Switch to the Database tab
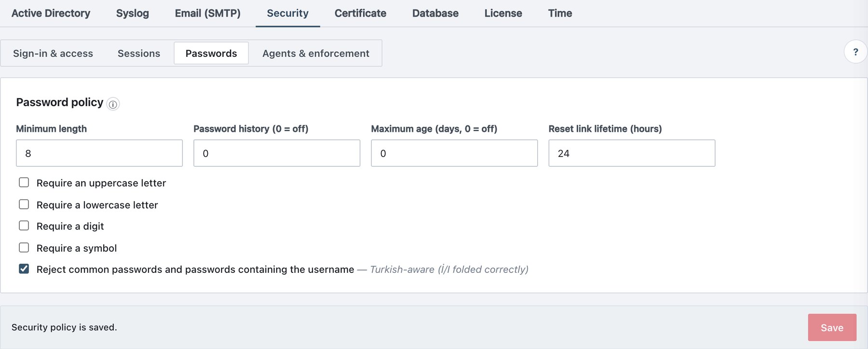The image size is (868, 349). click(x=435, y=13)
